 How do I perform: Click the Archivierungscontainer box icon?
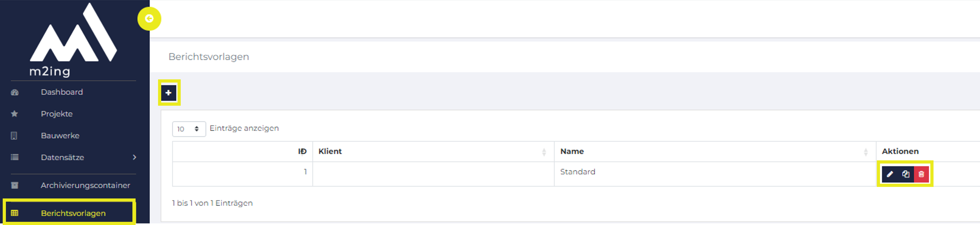(x=15, y=185)
